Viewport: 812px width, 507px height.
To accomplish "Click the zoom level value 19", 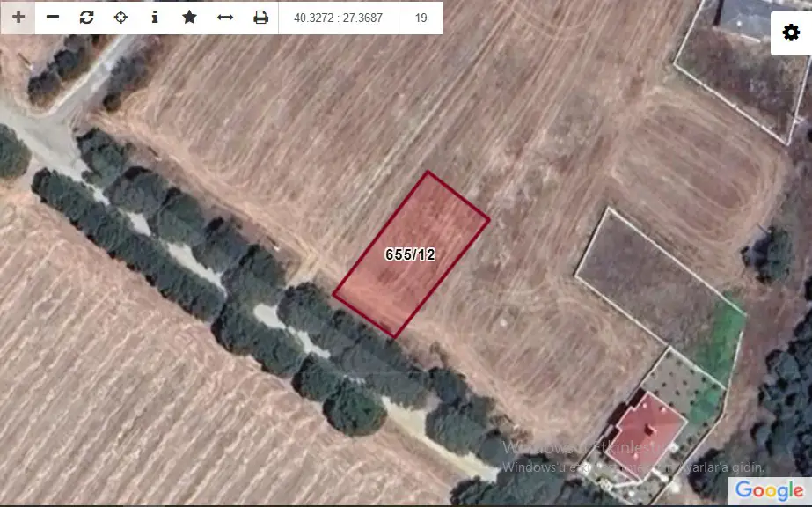I will (x=421, y=18).
